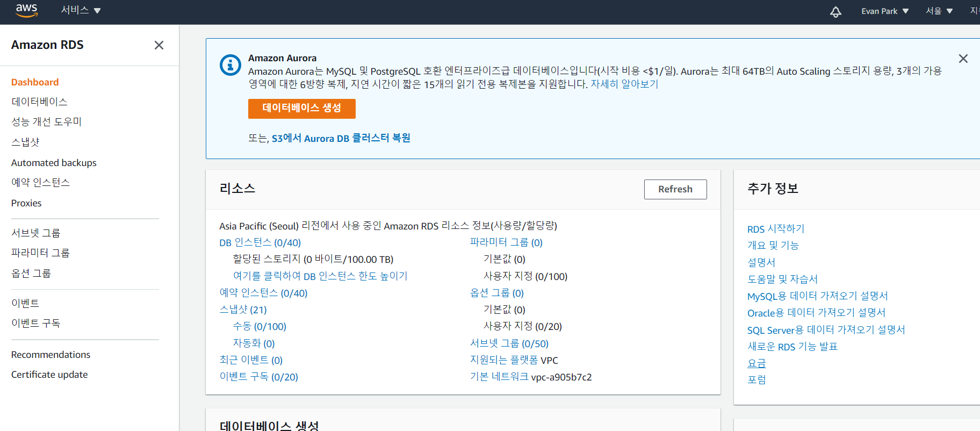980x431 pixels.
Task: Dismiss the Amazon Aurora info banner
Action: [x=963, y=59]
